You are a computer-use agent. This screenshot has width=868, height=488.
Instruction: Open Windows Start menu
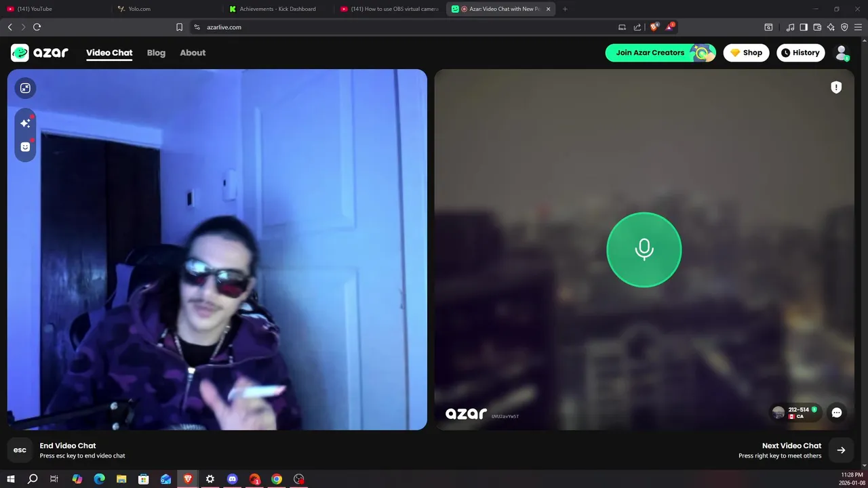coord(11,479)
